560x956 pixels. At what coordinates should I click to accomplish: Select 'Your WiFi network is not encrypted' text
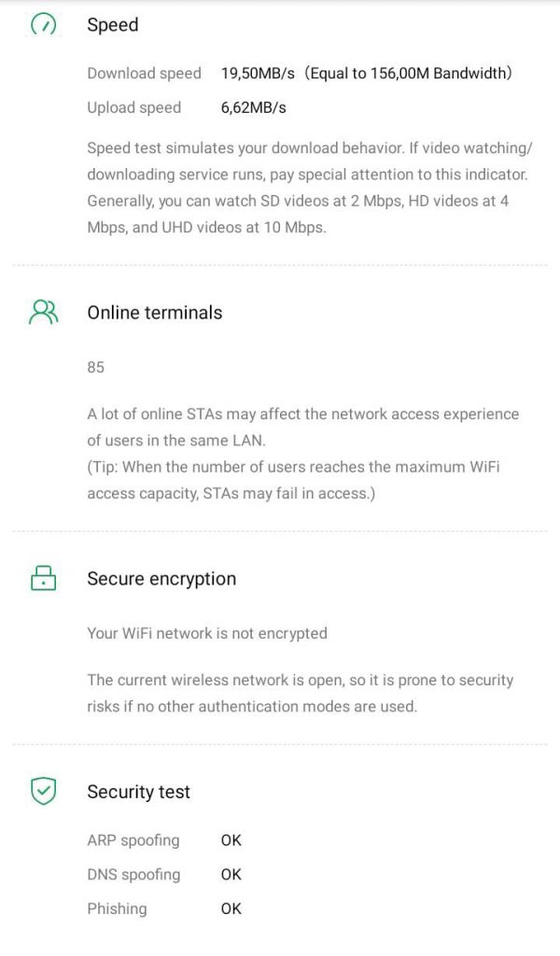pos(206,633)
